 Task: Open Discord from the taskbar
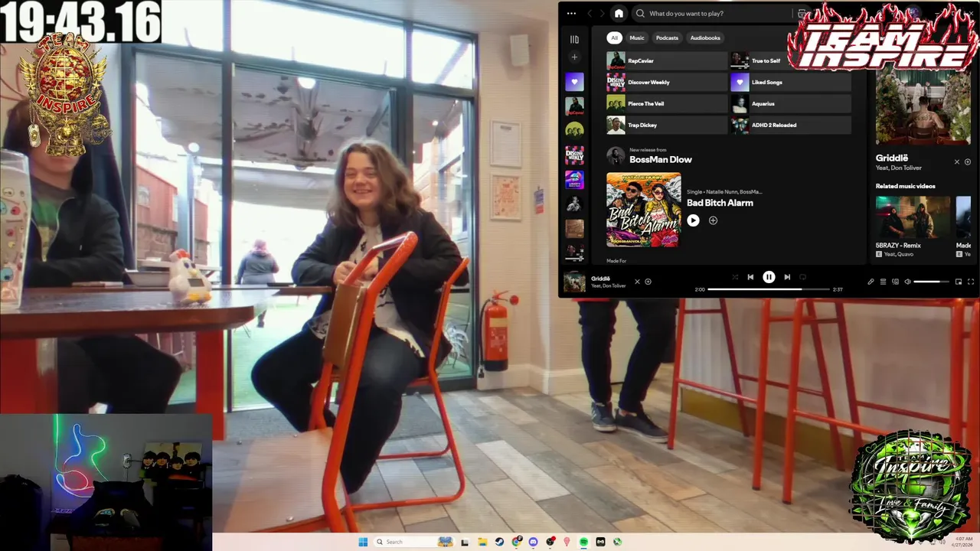534,542
